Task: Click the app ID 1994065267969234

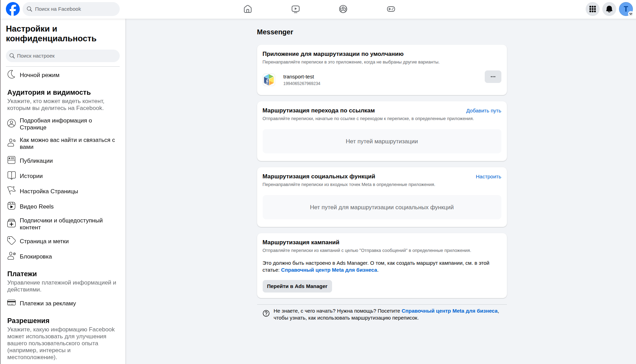Action: coord(302,84)
